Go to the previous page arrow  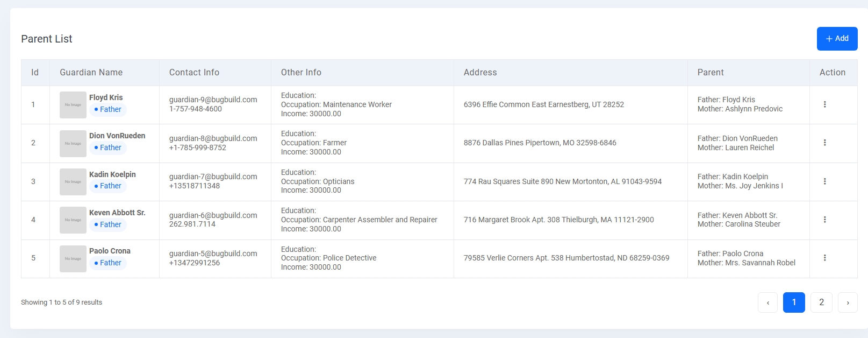[767, 302]
